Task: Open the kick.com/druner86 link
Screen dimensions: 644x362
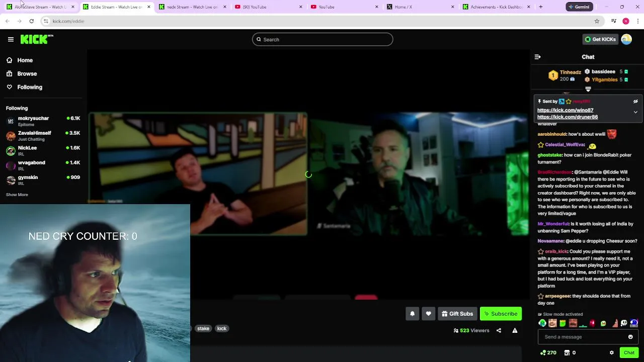Action: pyautogui.click(x=568, y=117)
